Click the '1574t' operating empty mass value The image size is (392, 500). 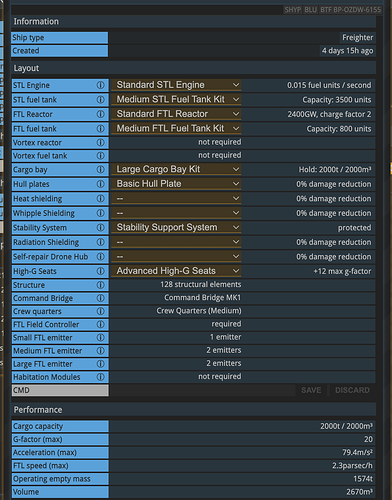(x=363, y=479)
